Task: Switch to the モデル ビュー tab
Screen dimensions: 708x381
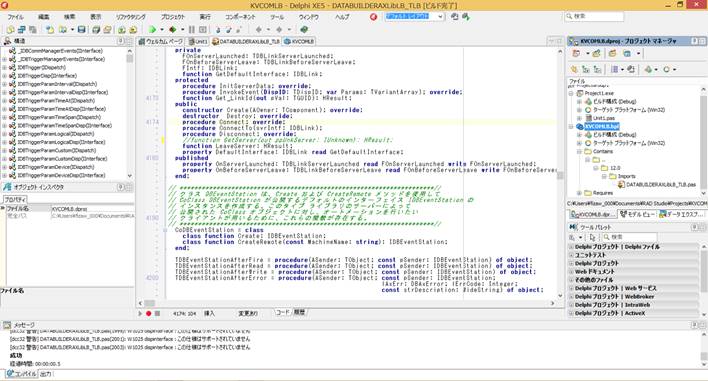Action: [x=636, y=214]
